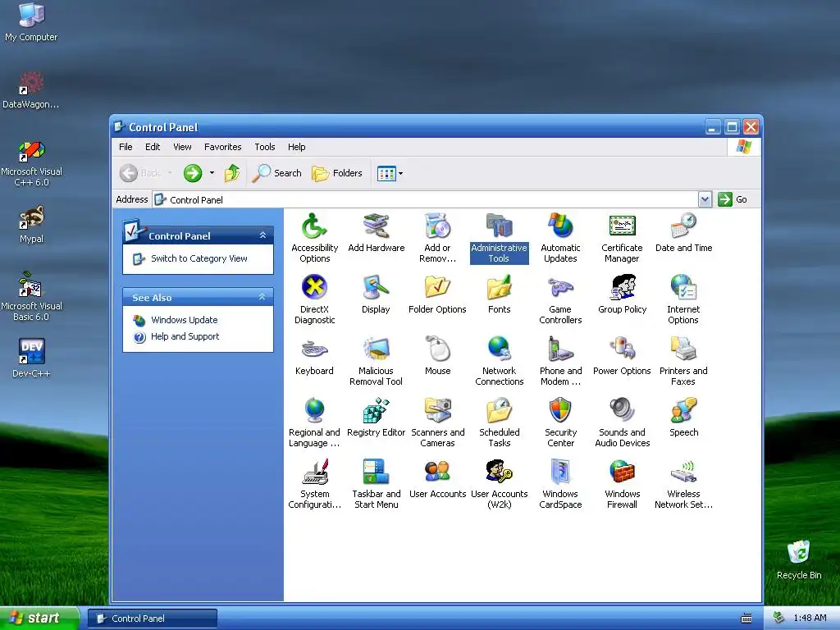Open Power Options icon

(x=622, y=356)
